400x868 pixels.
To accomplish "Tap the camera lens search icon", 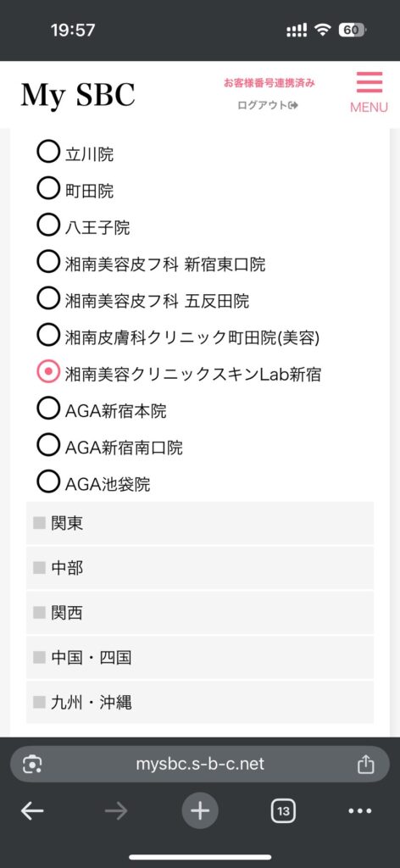I will pyautogui.click(x=33, y=765).
